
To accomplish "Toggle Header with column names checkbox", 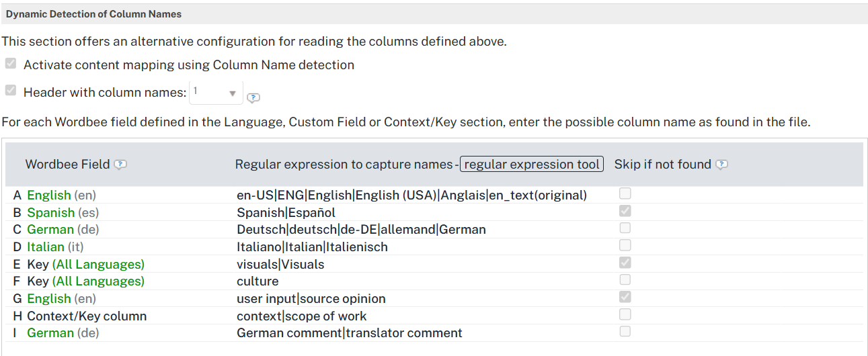I will tap(11, 91).
